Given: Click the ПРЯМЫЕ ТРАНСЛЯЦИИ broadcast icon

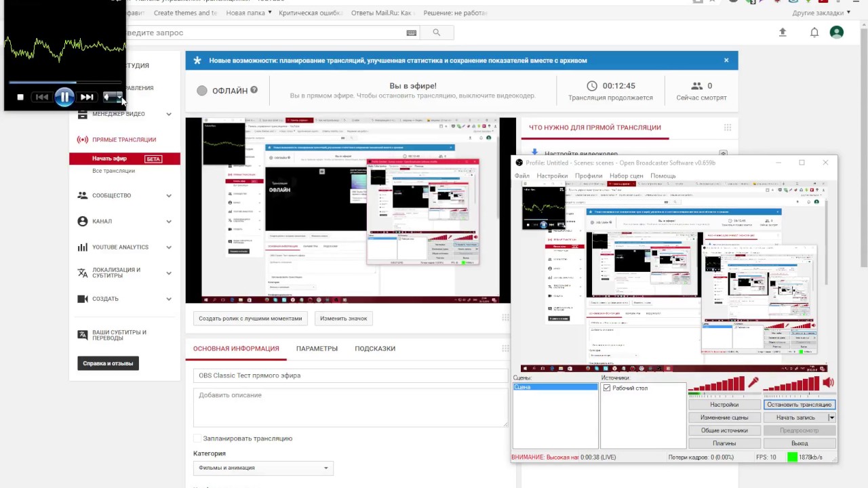Looking at the screenshot, I should pyautogui.click(x=83, y=140).
